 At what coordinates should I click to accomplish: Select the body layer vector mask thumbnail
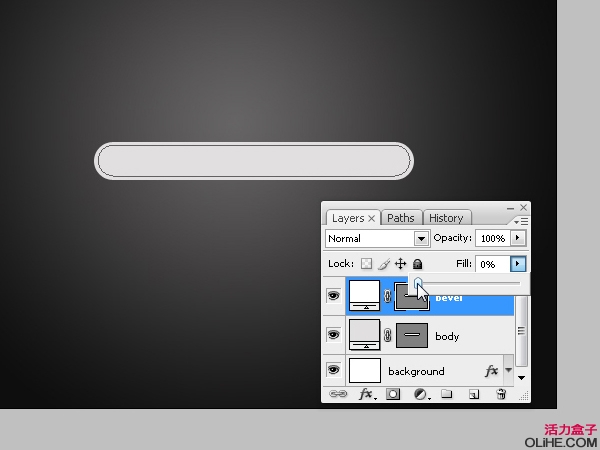point(412,335)
